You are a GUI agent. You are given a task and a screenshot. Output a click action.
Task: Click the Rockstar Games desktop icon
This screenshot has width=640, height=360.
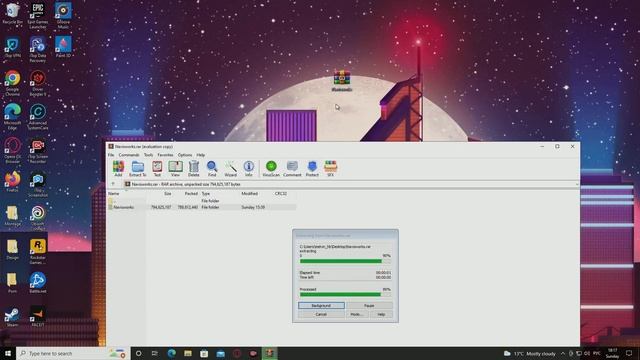click(38, 251)
